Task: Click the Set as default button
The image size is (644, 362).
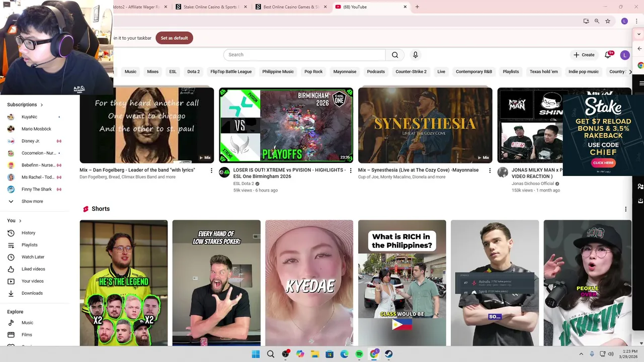Action: coord(174,38)
